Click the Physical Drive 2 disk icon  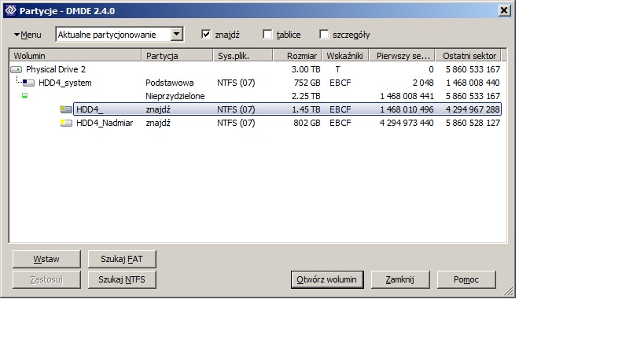click(17, 69)
